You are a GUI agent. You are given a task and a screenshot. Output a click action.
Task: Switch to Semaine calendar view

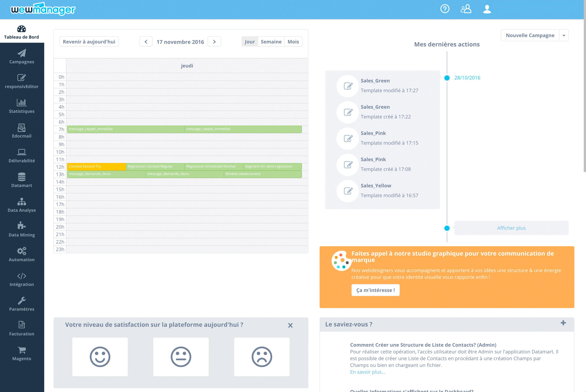(x=271, y=42)
